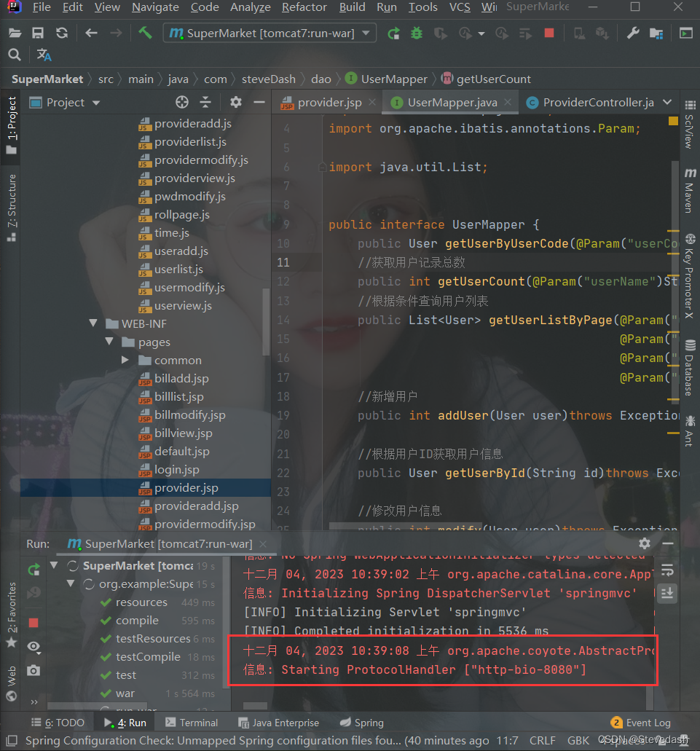Start debugging with the bug icon
Image resolution: width=700 pixels, height=751 pixels.
(x=417, y=33)
